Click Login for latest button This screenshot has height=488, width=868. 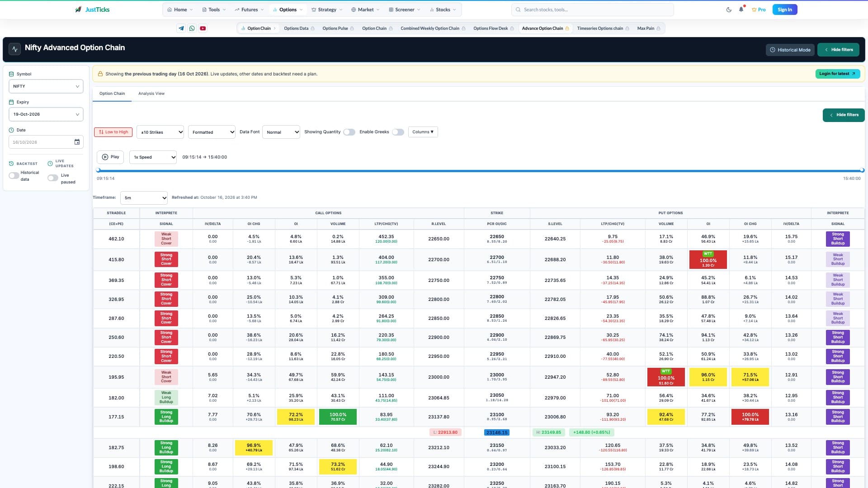[837, 74]
